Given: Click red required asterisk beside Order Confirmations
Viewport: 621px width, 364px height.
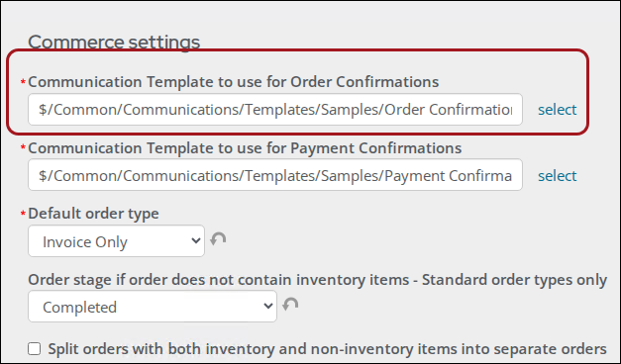Looking at the screenshot, I should coord(23,82).
